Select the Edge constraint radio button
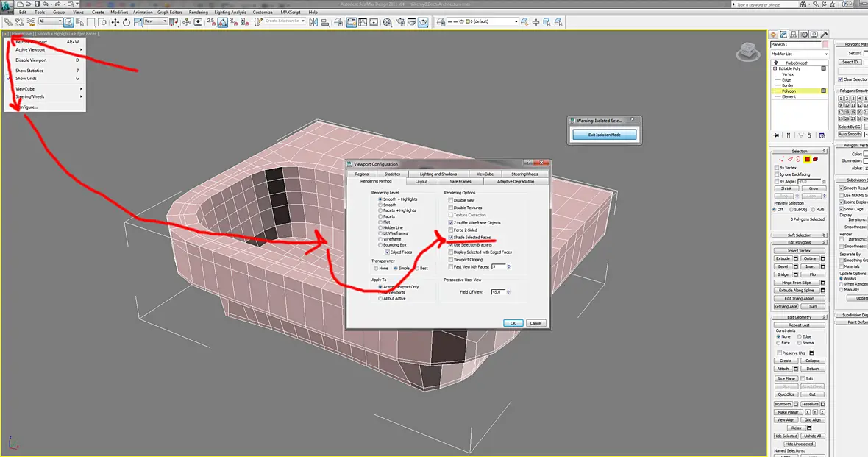Screen dimensions: 868x457 (x=800, y=336)
